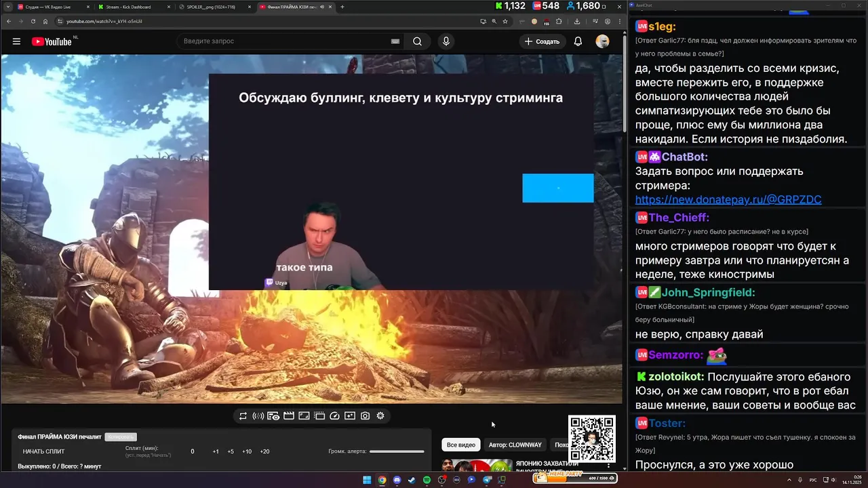
Task: Click the QR code overlay
Action: click(x=592, y=439)
